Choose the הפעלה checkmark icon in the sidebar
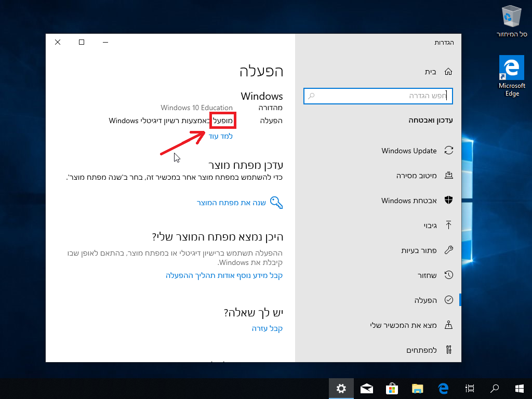Screen dimensions: 532x399 448,300
